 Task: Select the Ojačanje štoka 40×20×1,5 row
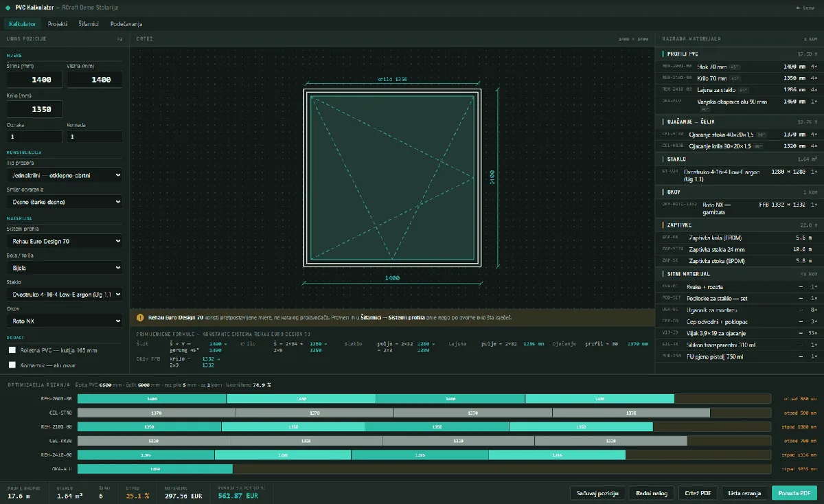pyautogui.click(x=740, y=134)
